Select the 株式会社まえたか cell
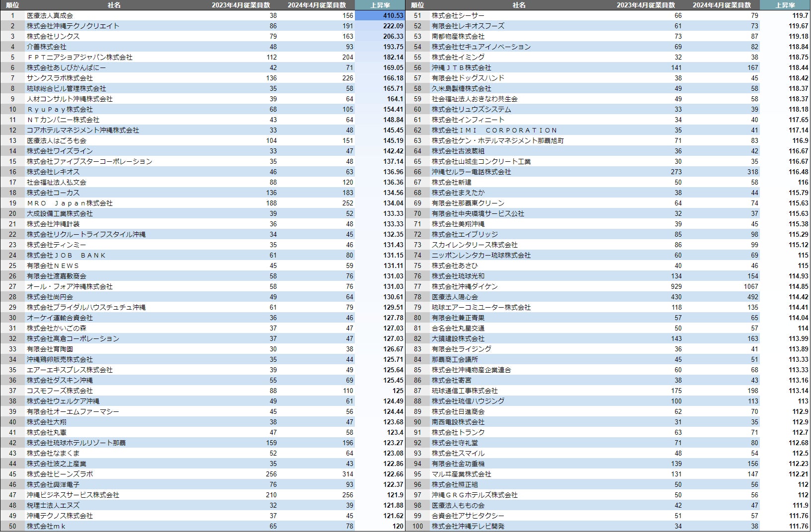This screenshot has height=532, width=811. tap(458, 193)
